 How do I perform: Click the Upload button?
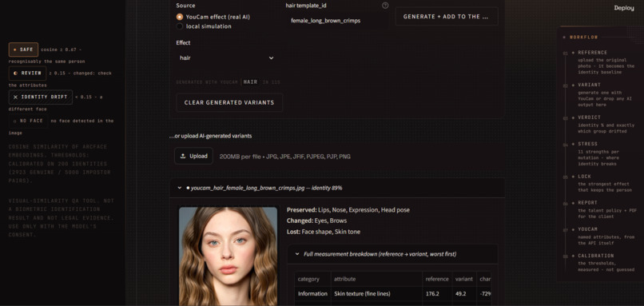tap(194, 156)
